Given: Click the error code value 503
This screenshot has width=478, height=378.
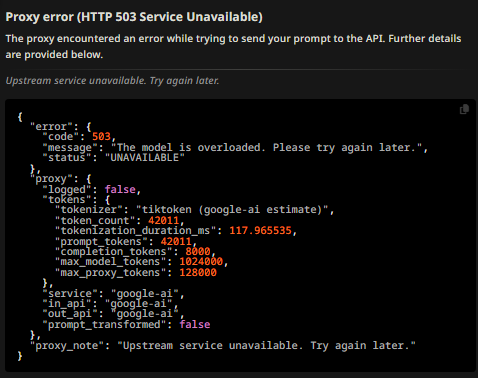Looking at the screenshot, I should tap(101, 136).
